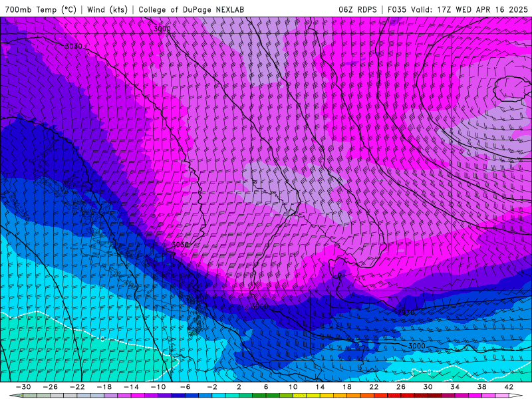Click the 3000 contour label in the light purple shading
532x399 pixels.
click(162, 29)
